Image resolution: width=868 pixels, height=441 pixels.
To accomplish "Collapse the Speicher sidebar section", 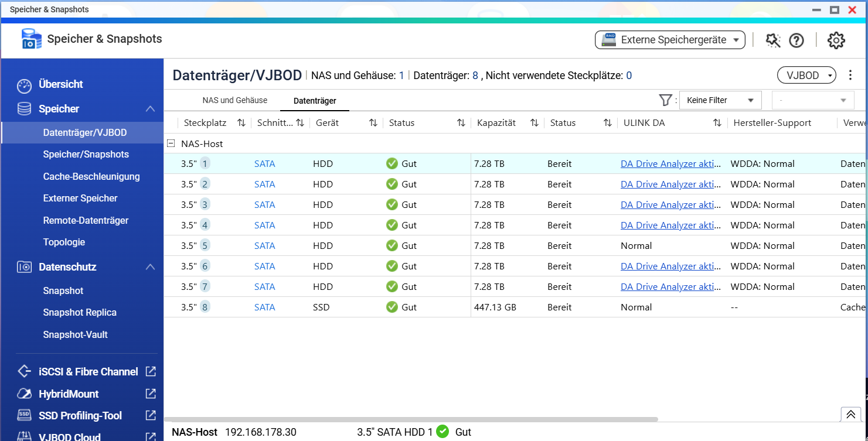I will pyautogui.click(x=150, y=109).
